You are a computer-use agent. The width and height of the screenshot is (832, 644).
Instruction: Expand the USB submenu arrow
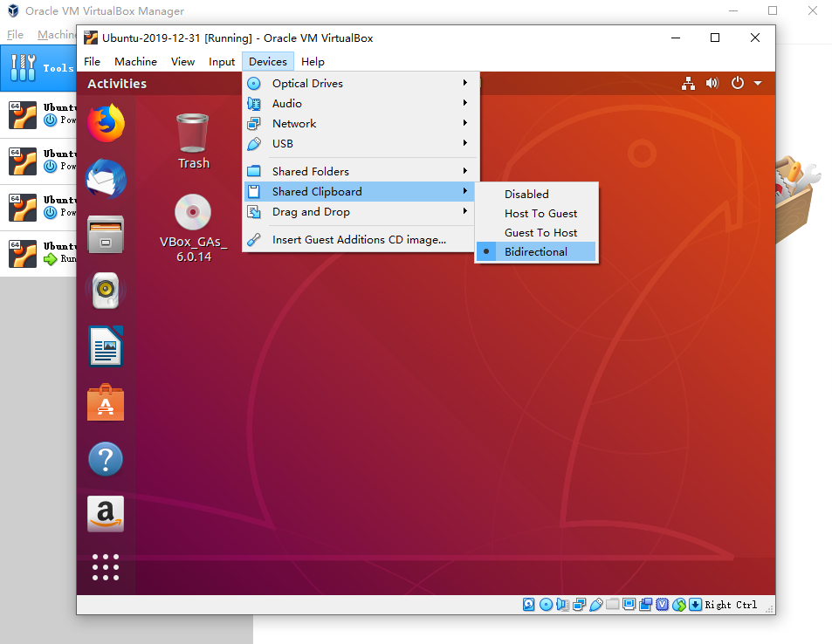(464, 143)
